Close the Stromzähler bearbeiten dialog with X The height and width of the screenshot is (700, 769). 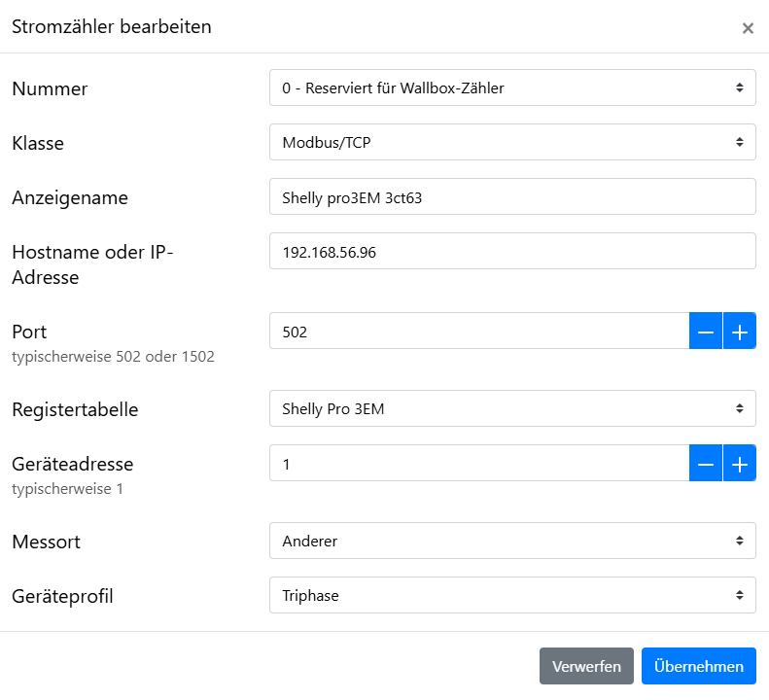[x=748, y=28]
